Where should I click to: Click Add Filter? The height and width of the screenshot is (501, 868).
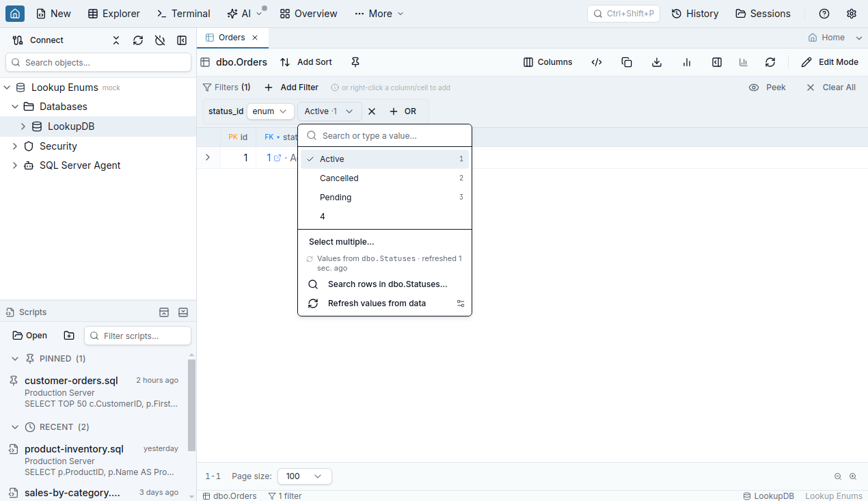[291, 87]
